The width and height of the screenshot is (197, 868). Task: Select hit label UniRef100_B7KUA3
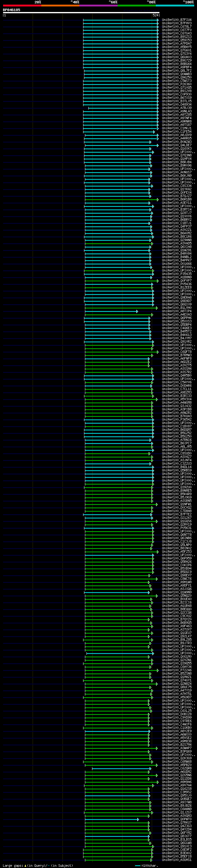(177, 416)
